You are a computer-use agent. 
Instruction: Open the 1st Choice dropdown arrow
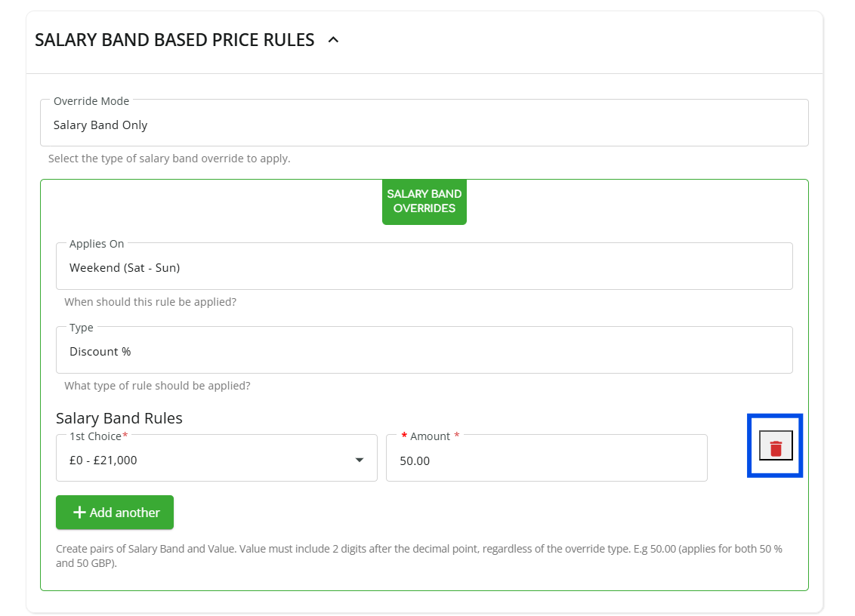[360, 460]
